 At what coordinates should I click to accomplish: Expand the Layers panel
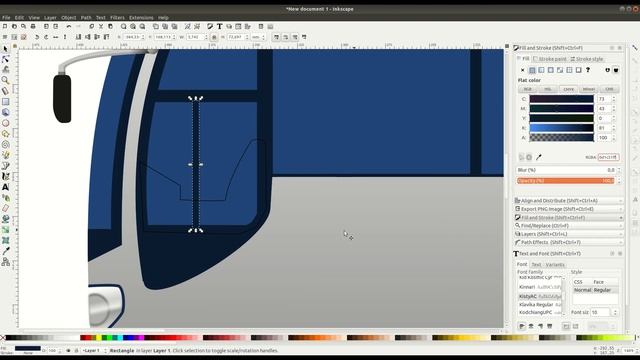(569, 234)
